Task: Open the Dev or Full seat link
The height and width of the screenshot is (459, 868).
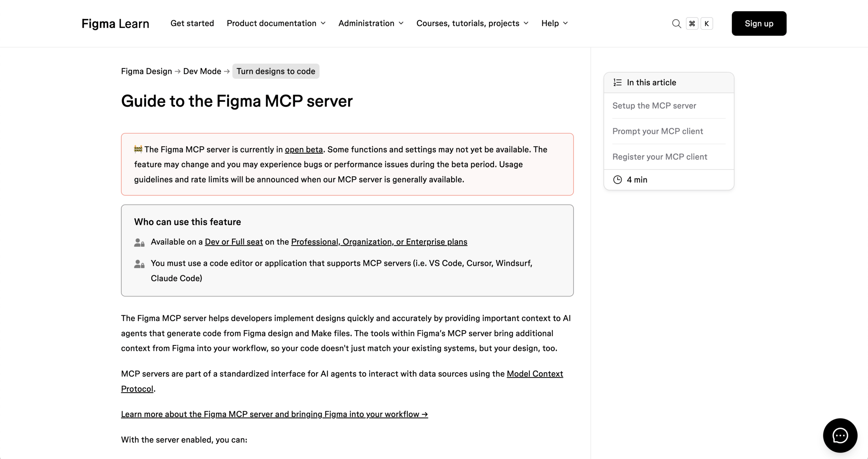Action: point(234,242)
